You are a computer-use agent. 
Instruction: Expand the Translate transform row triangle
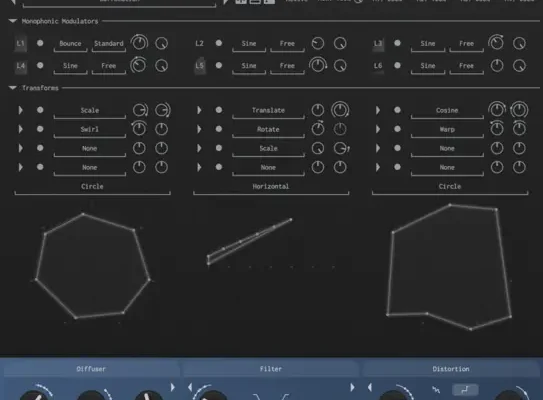[x=199, y=110]
